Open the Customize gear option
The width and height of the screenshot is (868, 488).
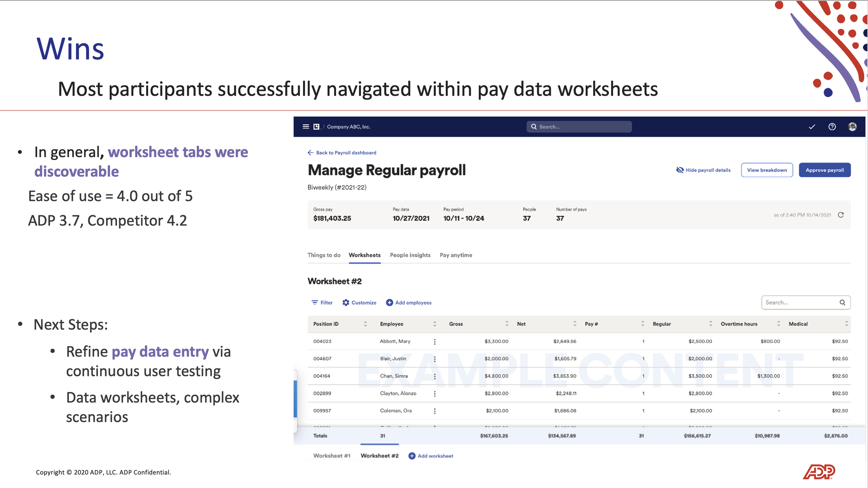[359, 303]
